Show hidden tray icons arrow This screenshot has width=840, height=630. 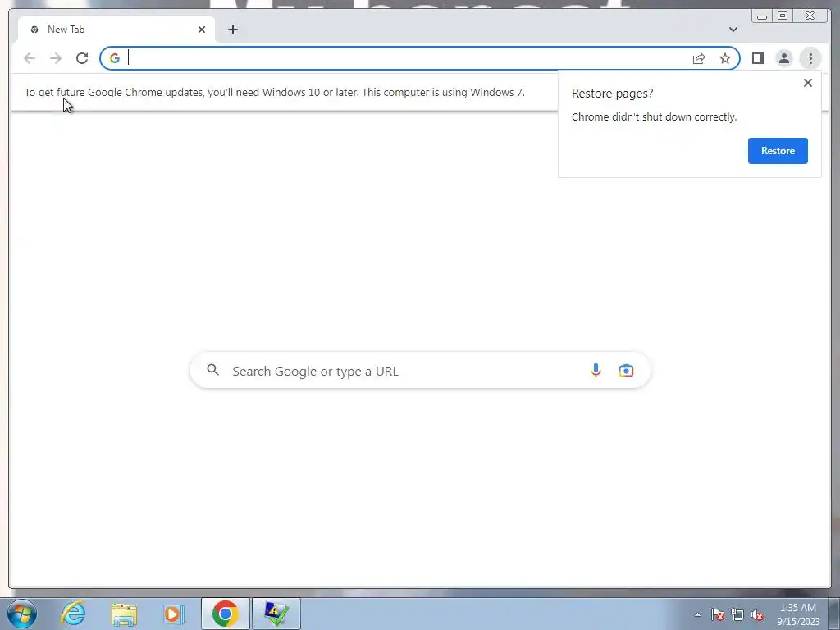click(x=697, y=615)
